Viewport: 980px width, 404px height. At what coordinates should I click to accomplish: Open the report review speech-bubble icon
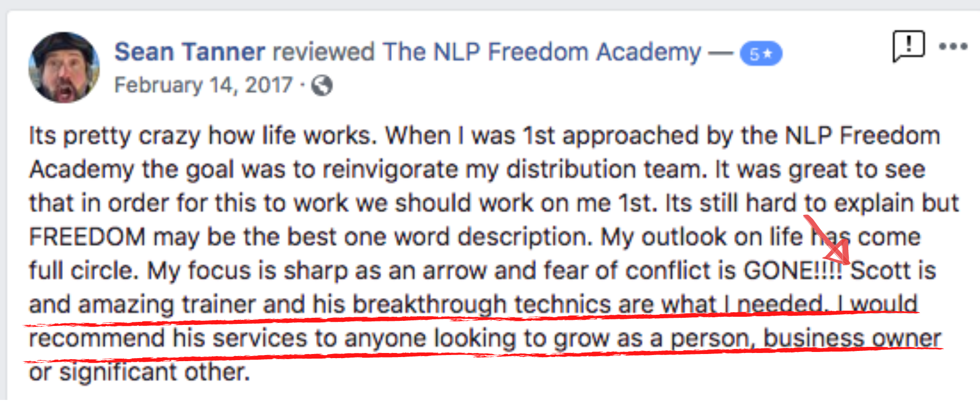[x=908, y=46]
